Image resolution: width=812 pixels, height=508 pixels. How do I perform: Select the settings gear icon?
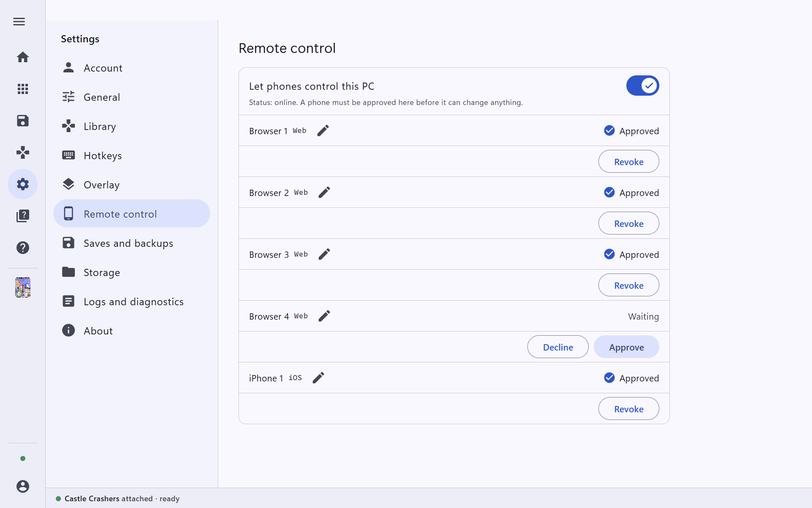[x=23, y=184]
